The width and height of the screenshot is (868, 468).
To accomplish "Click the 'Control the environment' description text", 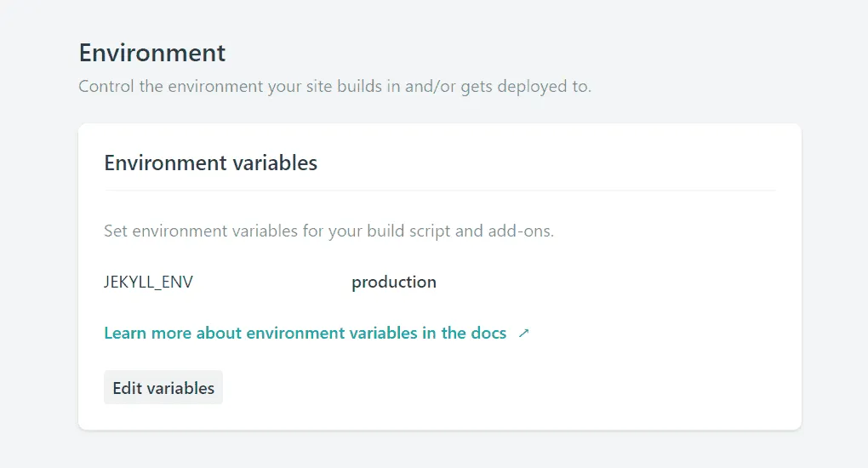I will 334,87.
